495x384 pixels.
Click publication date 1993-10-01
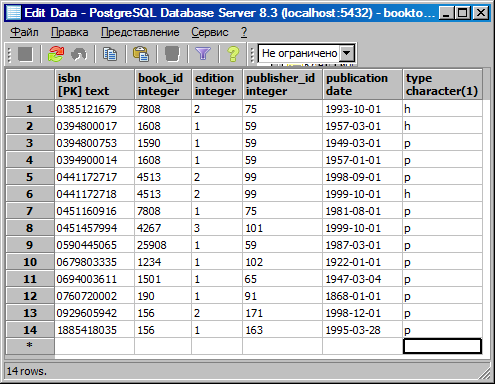363,109
